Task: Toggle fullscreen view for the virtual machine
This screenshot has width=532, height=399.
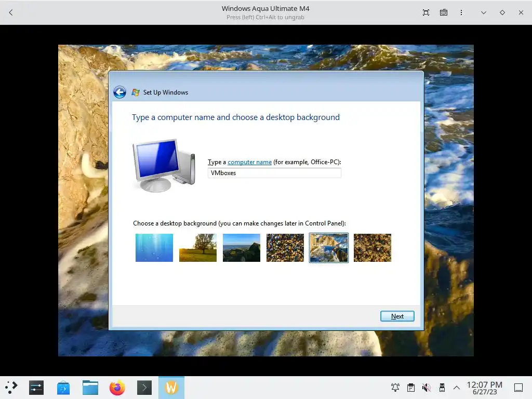Action: click(426, 12)
